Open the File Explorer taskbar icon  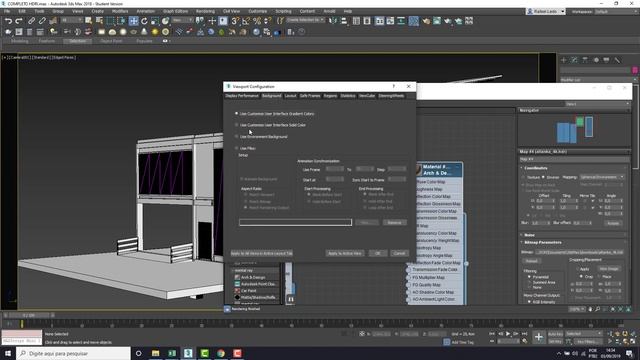pyautogui.click(x=156, y=353)
